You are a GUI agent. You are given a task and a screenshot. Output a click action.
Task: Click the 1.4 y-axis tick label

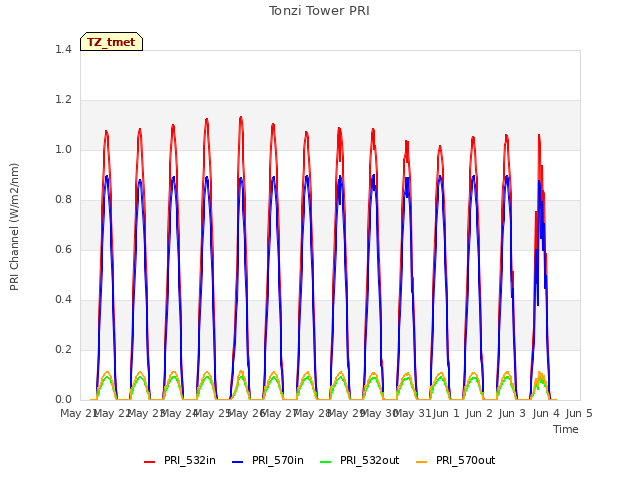click(63, 50)
